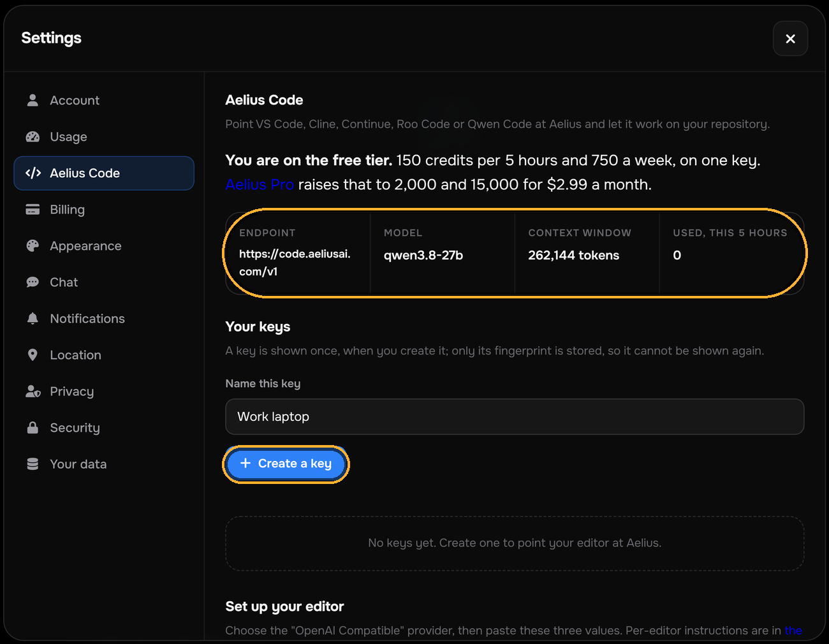Click the Chat bubble icon
This screenshot has width=829, height=644.
pos(33,282)
